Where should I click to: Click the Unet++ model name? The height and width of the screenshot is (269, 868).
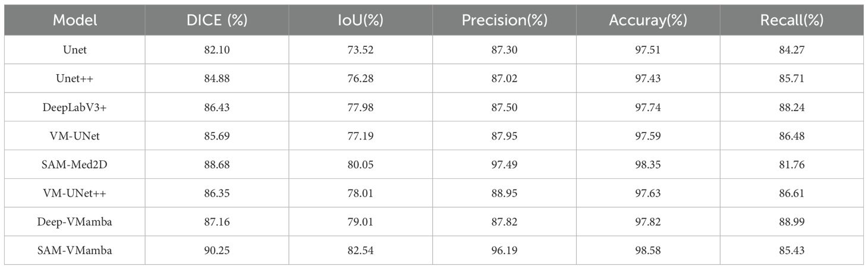point(75,78)
